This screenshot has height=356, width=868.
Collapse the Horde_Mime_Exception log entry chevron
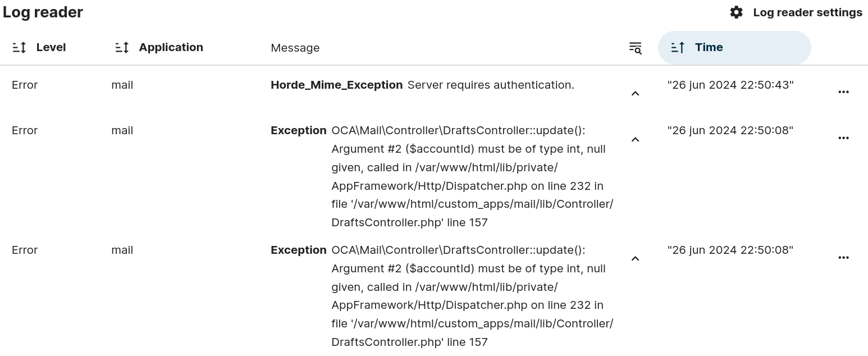[635, 94]
